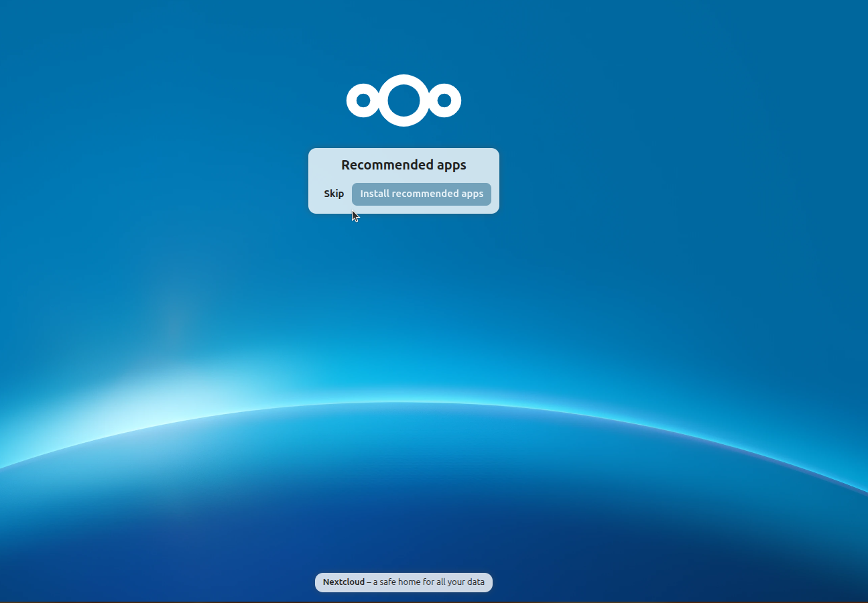
Task: Open the Nextcloud footer link
Action: click(344, 582)
